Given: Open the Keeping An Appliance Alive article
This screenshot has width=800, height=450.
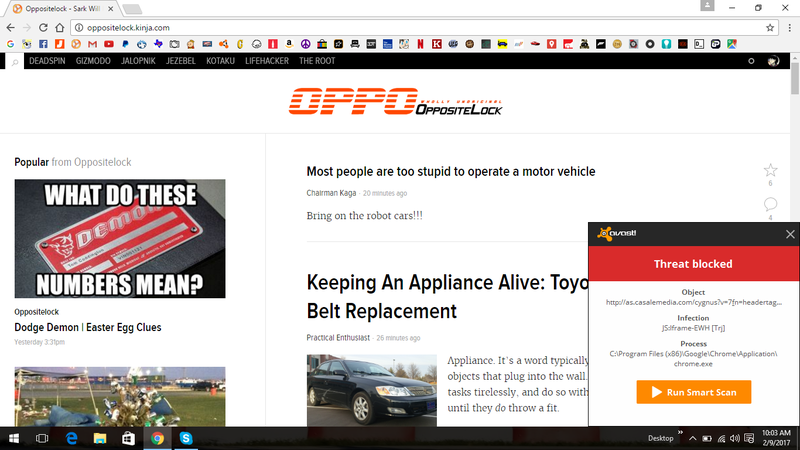Looking at the screenshot, I should click(x=447, y=296).
